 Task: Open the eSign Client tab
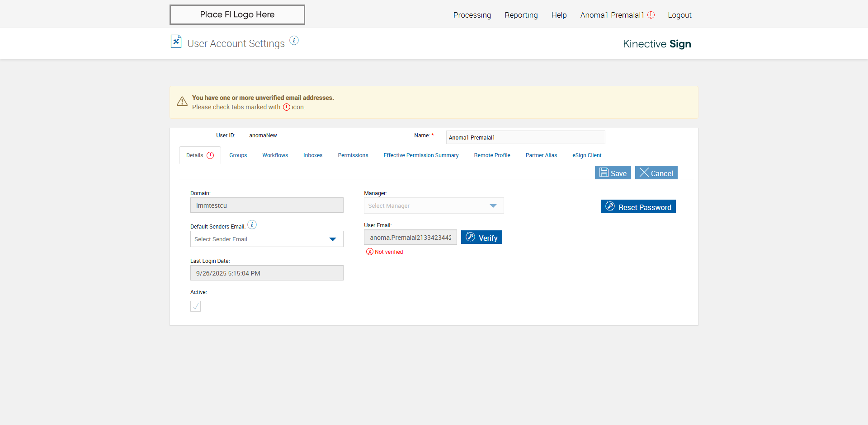[x=587, y=155]
